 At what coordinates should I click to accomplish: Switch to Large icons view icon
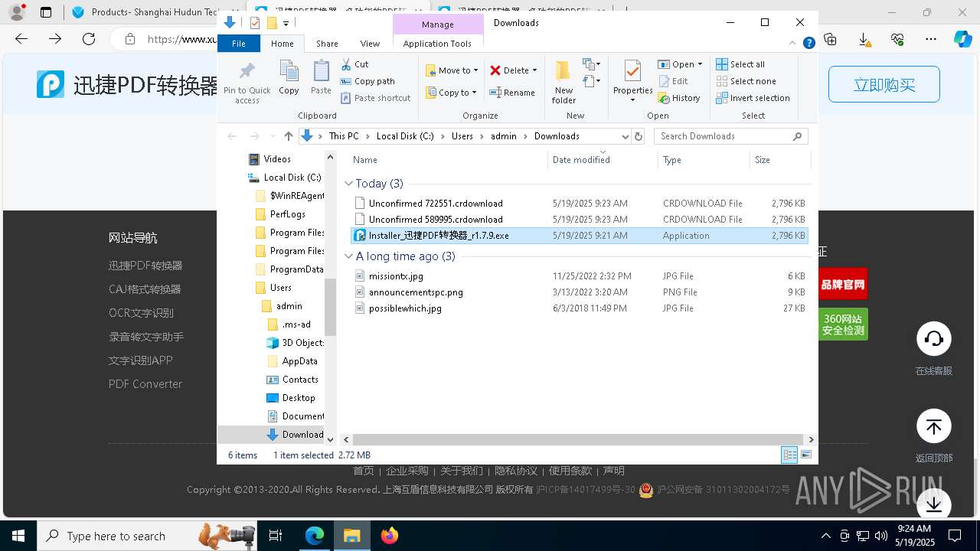(805, 455)
